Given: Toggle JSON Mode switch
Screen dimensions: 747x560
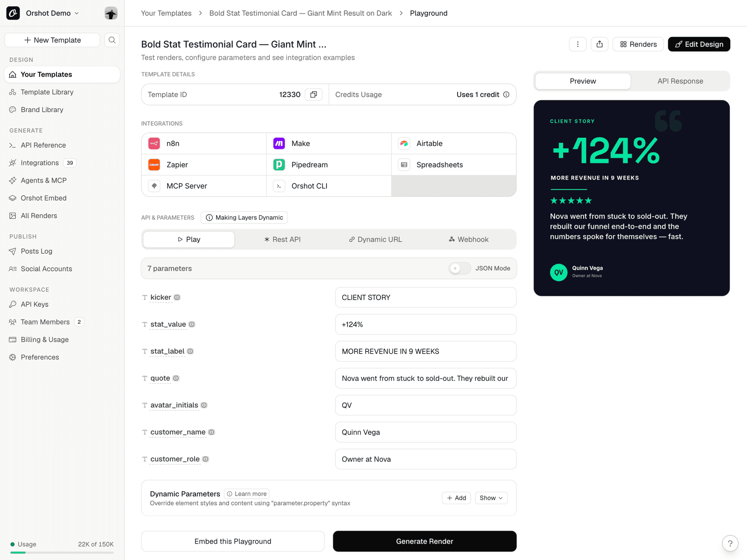Looking at the screenshot, I should [460, 268].
